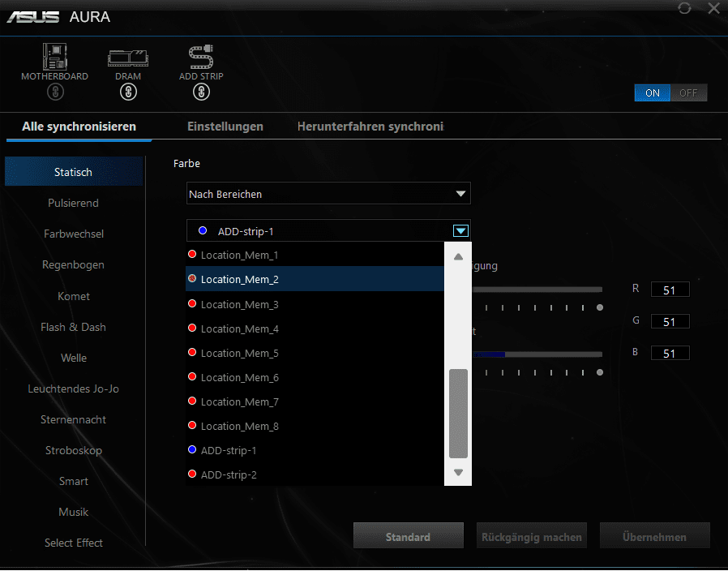Choose Location_Mem_1 from the list
The image size is (728, 571).
315,255
